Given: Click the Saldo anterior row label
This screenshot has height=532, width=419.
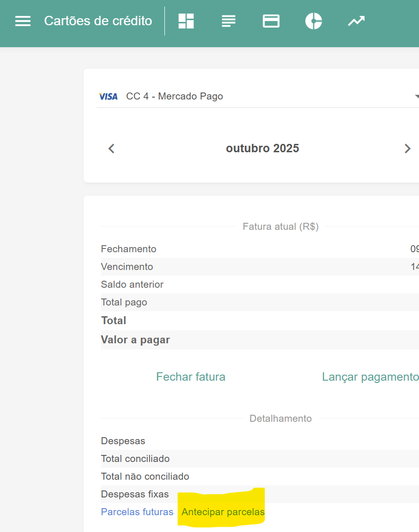Looking at the screenshot, I should coord(132,284).
